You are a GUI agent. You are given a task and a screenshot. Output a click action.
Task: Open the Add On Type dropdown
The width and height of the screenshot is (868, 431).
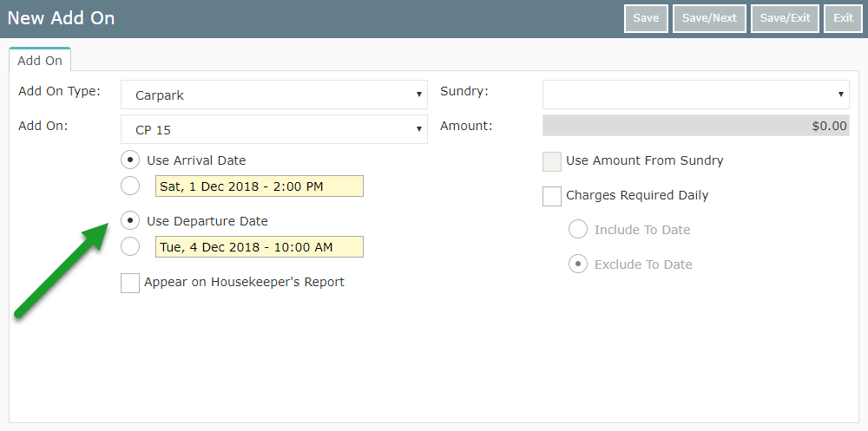pos(274,95)
